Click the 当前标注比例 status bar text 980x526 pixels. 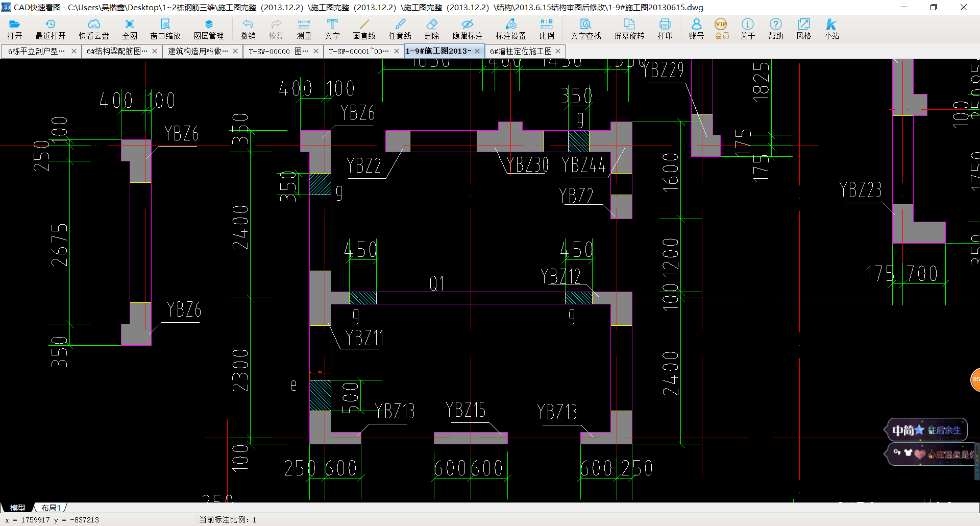[228, 520]
